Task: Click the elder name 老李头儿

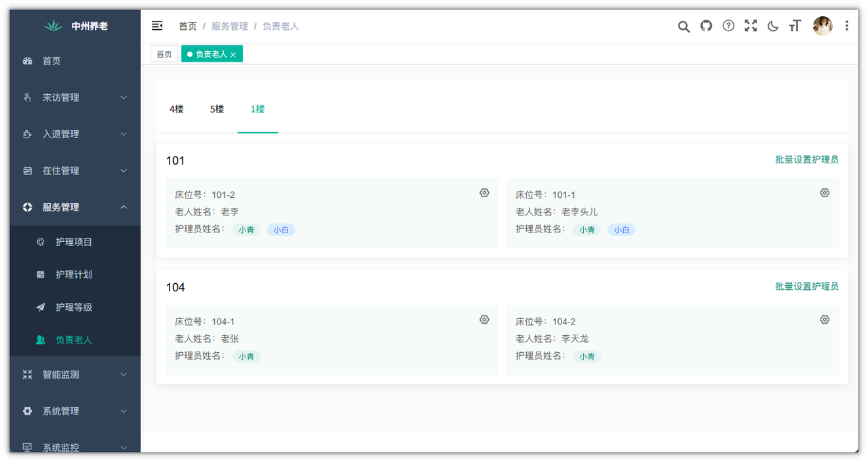Action: 580,212
